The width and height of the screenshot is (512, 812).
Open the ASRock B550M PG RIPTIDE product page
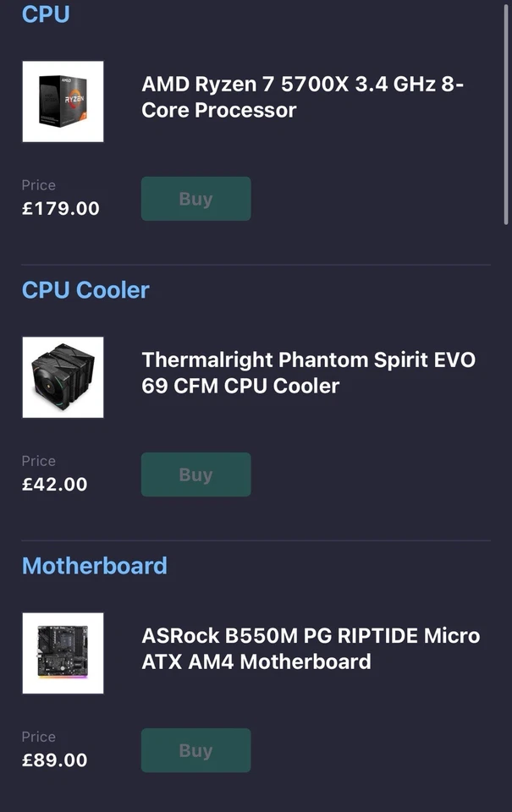(x=310, y=649)
